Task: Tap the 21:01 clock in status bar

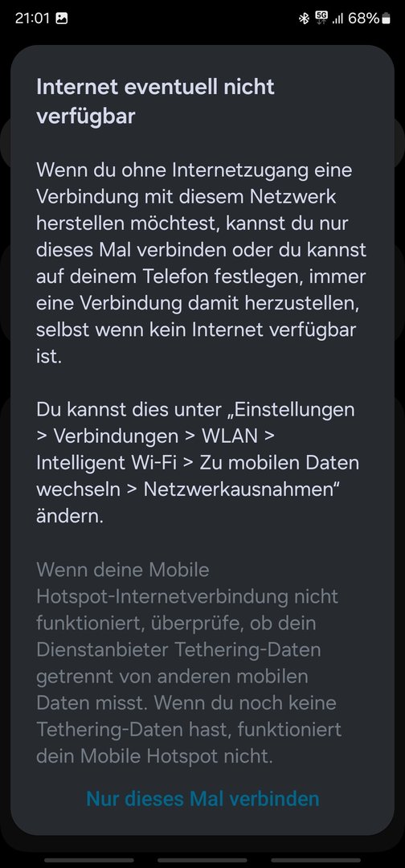Action: pyautogui.click(x=32, y=18)
